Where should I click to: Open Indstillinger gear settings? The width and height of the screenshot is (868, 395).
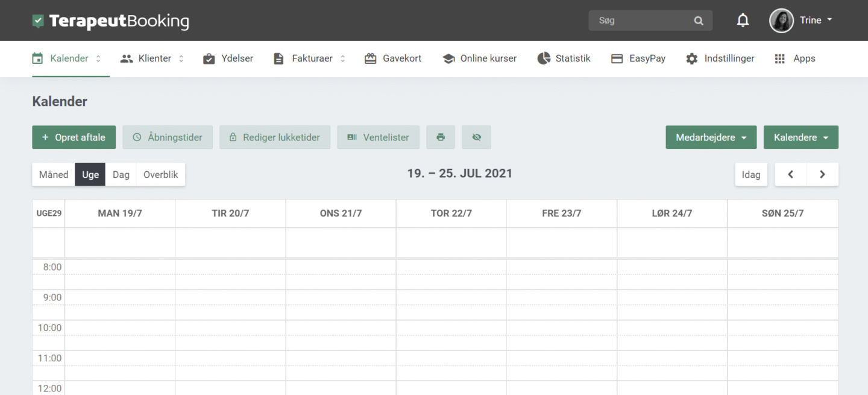click(x=720, y=58)
